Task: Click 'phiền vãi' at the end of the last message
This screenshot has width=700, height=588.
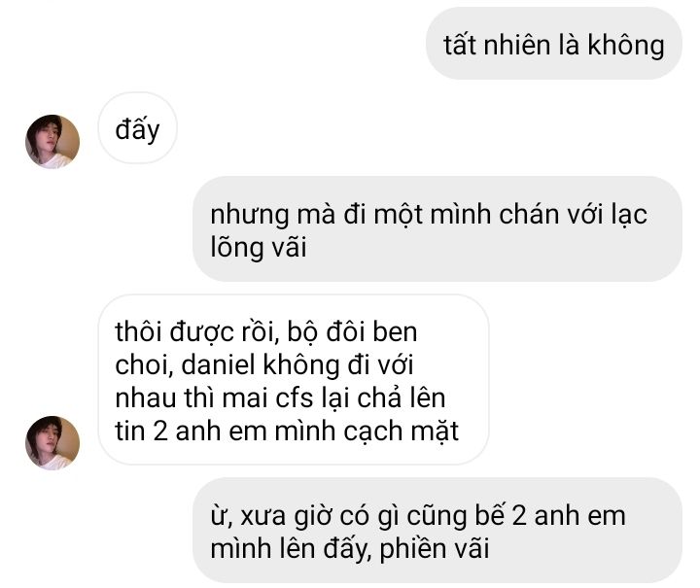Action: click(x=434, y=549)
